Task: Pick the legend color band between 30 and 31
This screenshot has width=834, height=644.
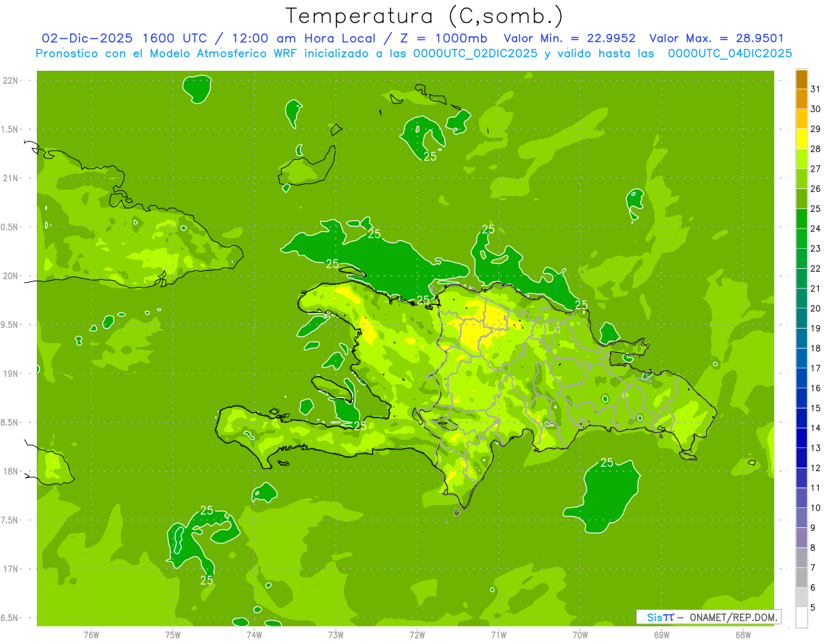Action: 801,99
